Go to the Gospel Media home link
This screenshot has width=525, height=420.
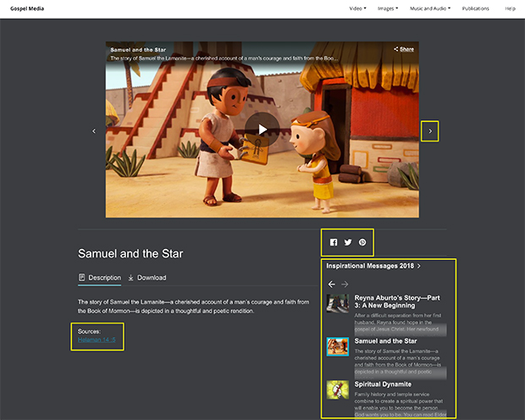27,8
